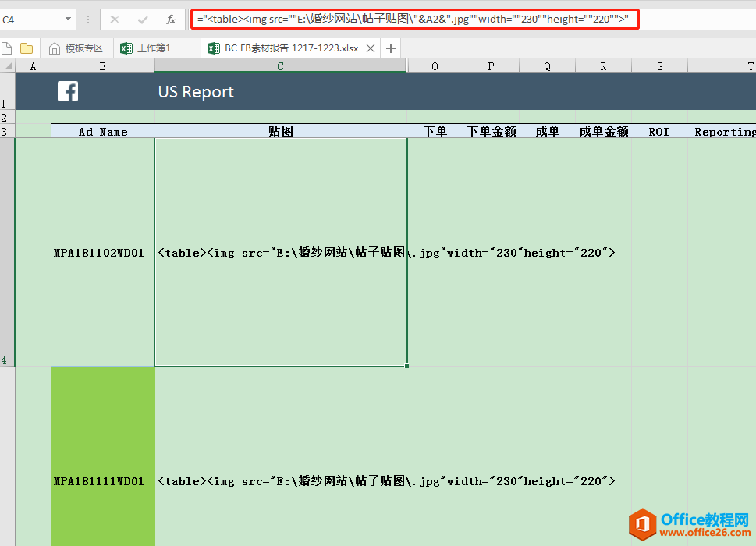Add a new tab with plus button
The image size is (756, 546).
391,48
